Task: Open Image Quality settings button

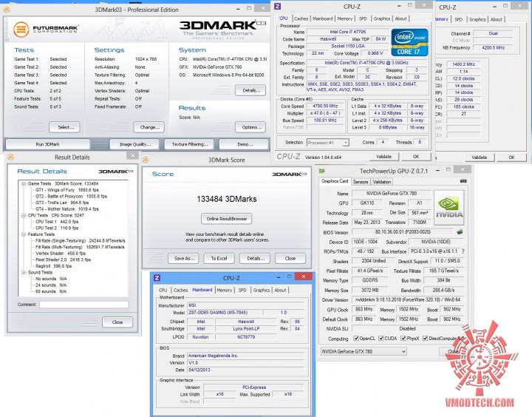Action: pos(135,144)
